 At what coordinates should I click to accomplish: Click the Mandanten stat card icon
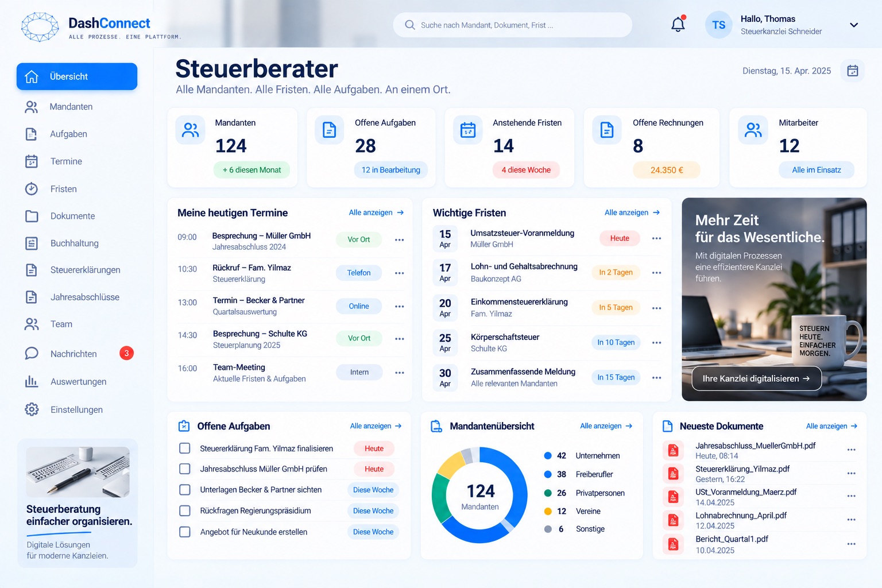191,130
